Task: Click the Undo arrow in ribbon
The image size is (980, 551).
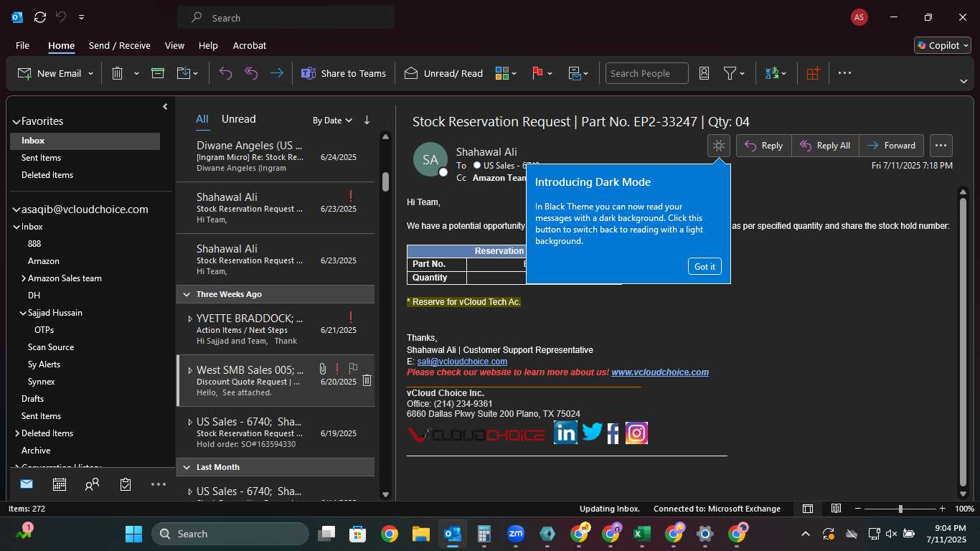Action: (225, 73)
